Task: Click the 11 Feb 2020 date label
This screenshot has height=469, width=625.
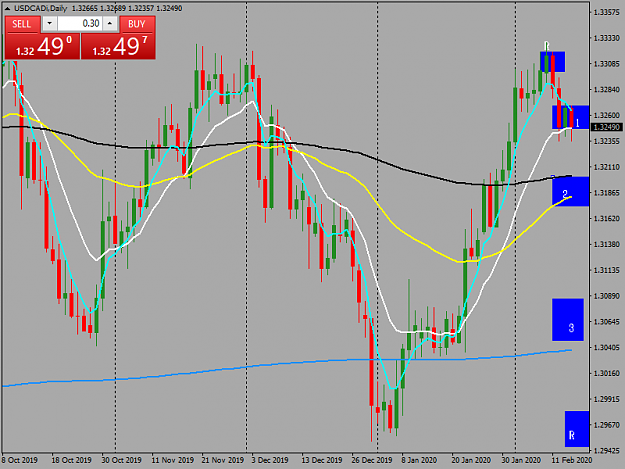Action: 572,460
